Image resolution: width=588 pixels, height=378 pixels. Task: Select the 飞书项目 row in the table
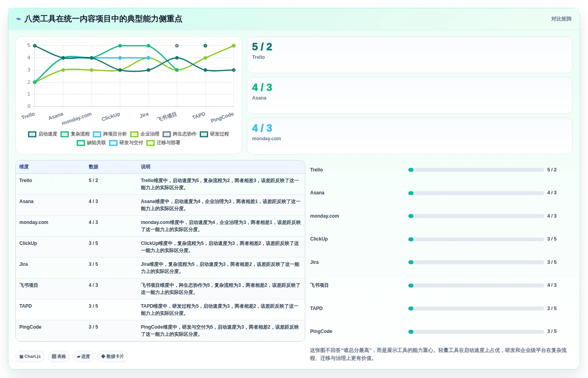coord(160,289)
